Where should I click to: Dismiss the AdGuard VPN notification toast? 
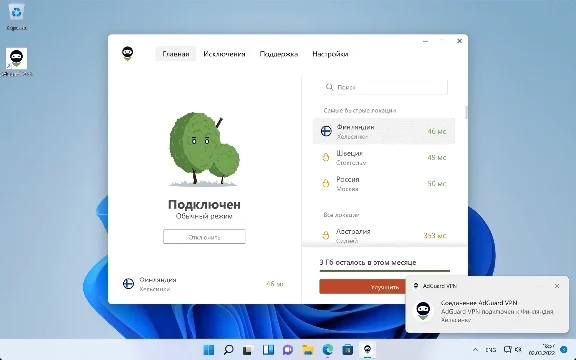point(557,286)
